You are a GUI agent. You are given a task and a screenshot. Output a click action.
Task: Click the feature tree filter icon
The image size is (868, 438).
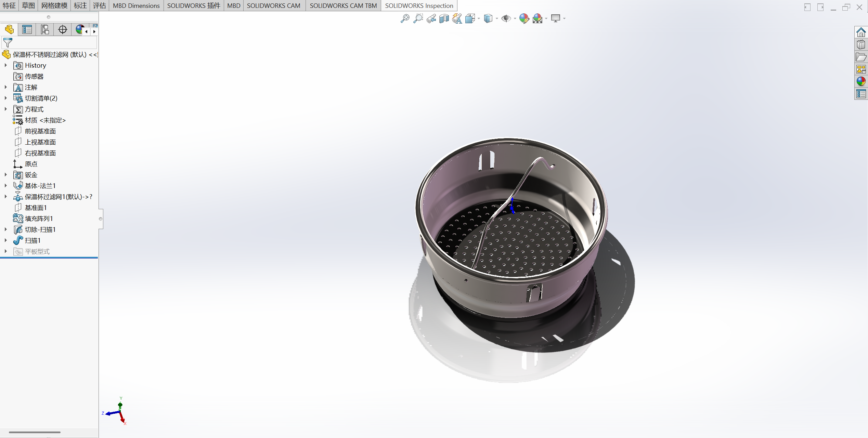point(8,43)
